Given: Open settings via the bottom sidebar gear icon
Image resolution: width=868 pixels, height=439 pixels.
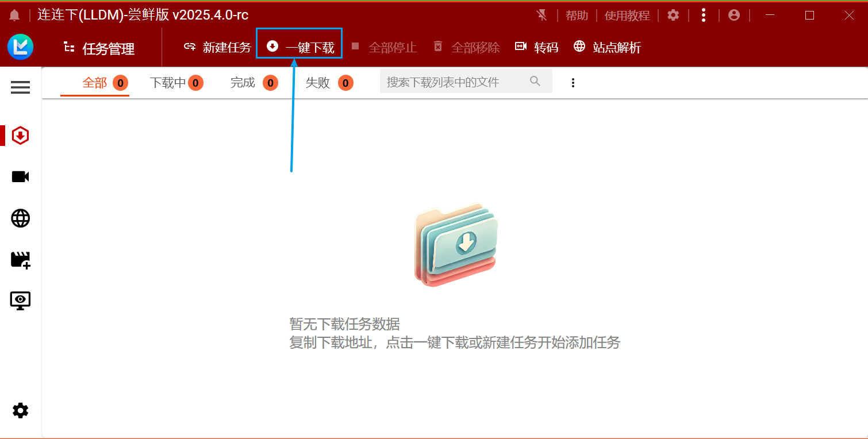Looking at the screenshot, I should pyautogui.click(x=20, y=410).
